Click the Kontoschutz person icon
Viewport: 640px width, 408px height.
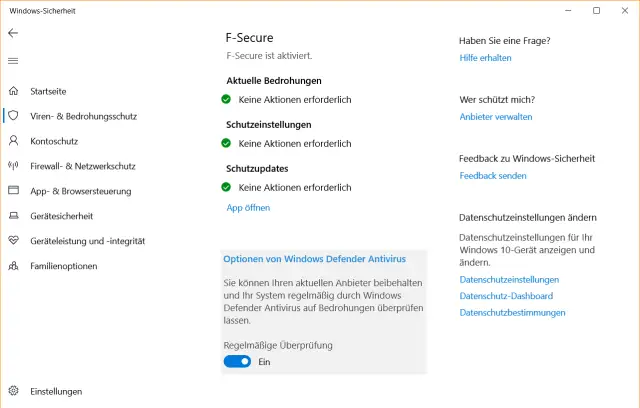coord(13,141)
